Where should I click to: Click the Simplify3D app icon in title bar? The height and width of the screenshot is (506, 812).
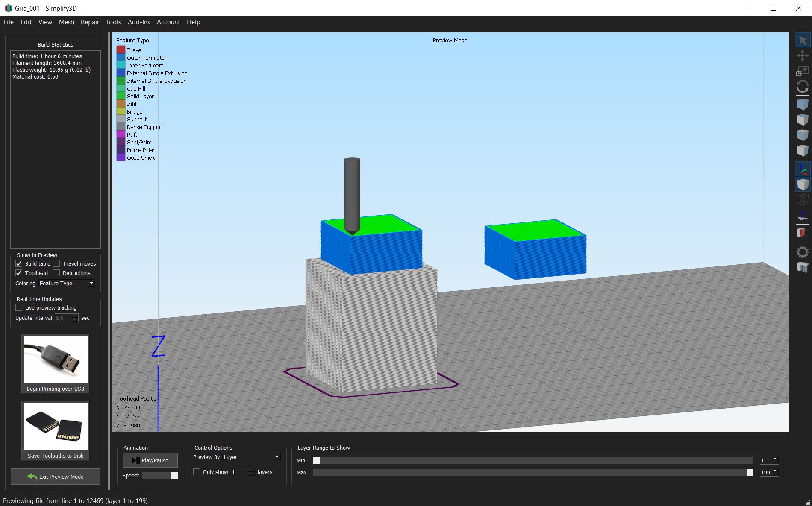(x=8, y=8)
